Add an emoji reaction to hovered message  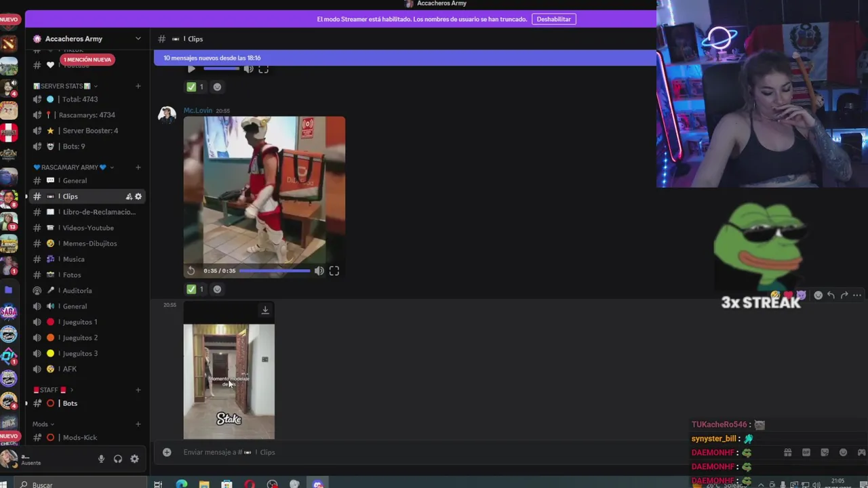tap(818, 296)
